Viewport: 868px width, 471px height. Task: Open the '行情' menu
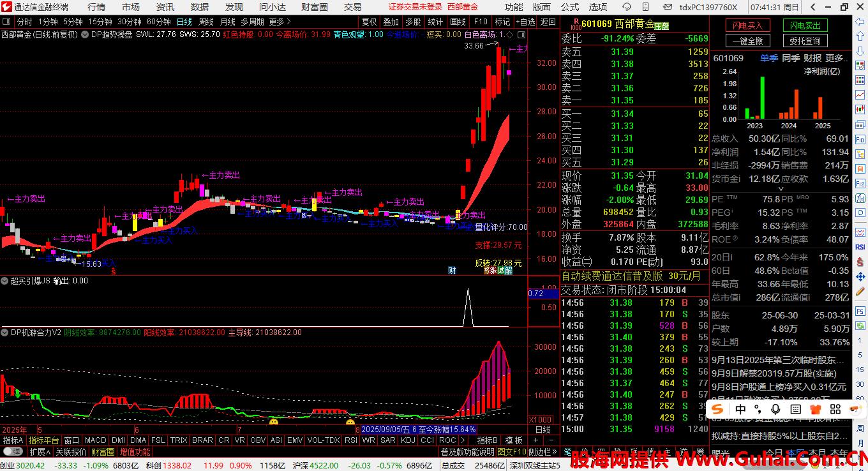tap(96, 7)
